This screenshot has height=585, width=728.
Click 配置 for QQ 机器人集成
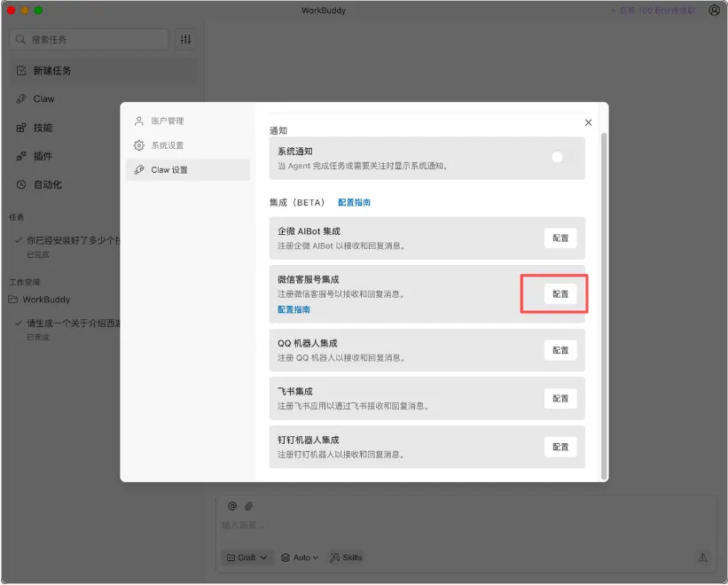click(x=560, y=350)
